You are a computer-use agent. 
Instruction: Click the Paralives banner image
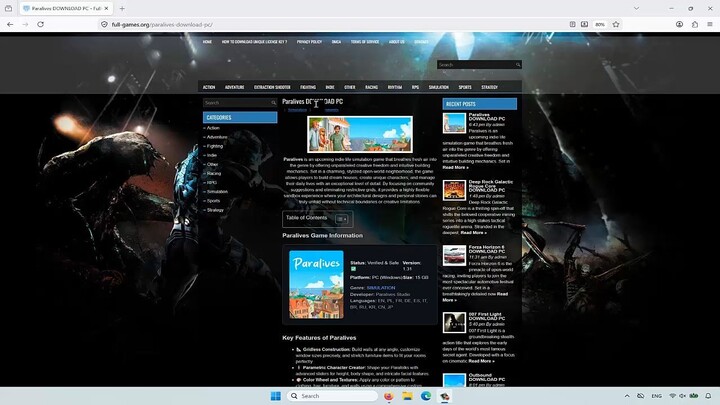[x=360, y=134]
